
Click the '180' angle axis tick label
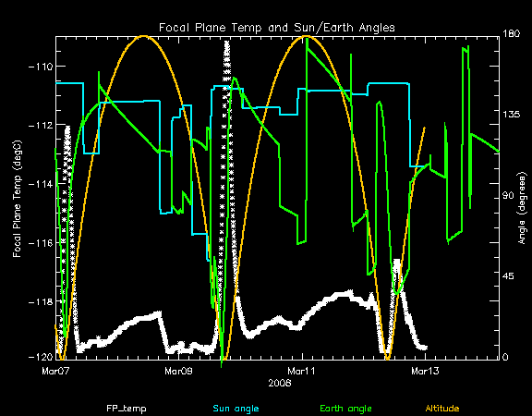512,33
